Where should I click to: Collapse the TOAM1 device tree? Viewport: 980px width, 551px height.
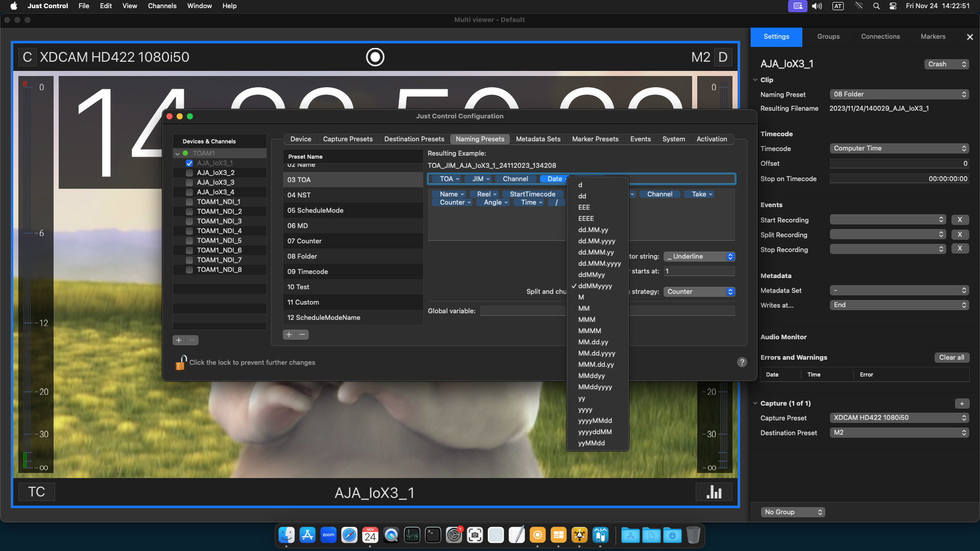click(177, 154)
